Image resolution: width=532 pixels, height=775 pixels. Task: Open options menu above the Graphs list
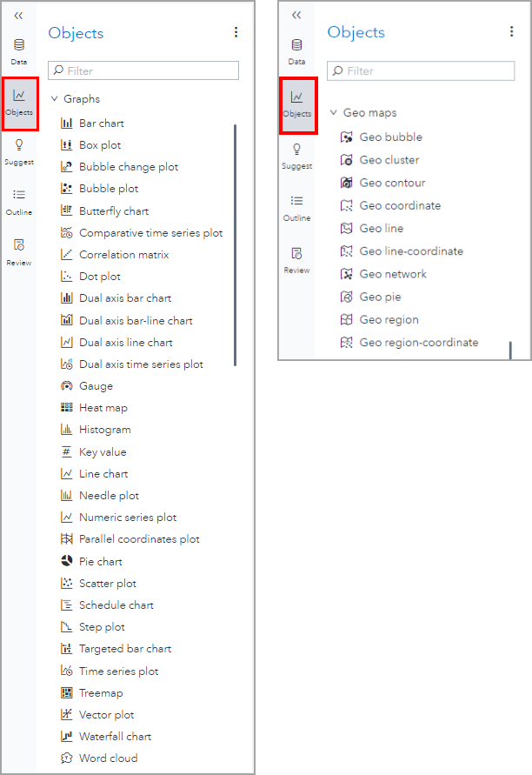[x=236, y=32]
